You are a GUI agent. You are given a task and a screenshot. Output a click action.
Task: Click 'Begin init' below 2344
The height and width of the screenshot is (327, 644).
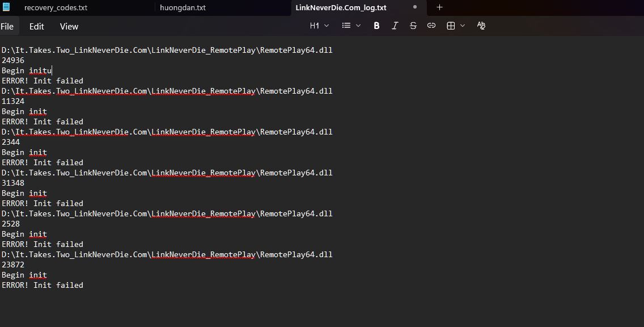(24, 152)
